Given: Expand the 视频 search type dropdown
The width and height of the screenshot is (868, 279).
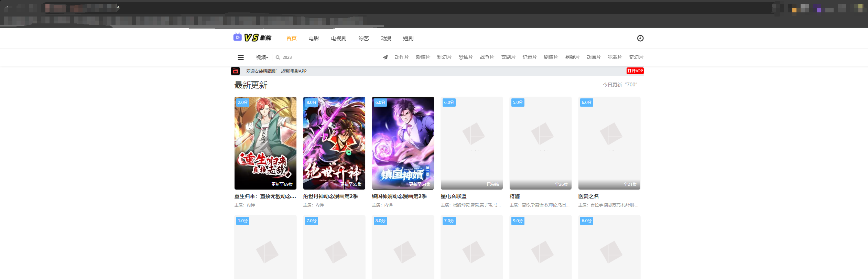Looking at the screenshot, I should (262, 57).
